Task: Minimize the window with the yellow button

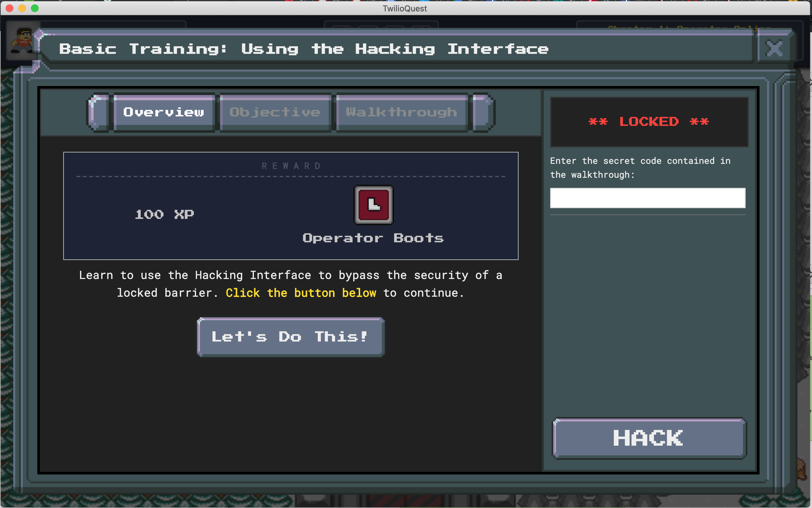Action: tap(22, 8)
